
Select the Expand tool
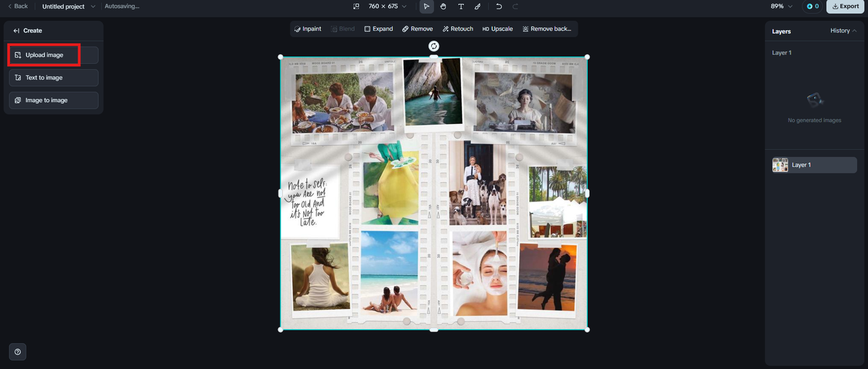click(x=378, y=29)
